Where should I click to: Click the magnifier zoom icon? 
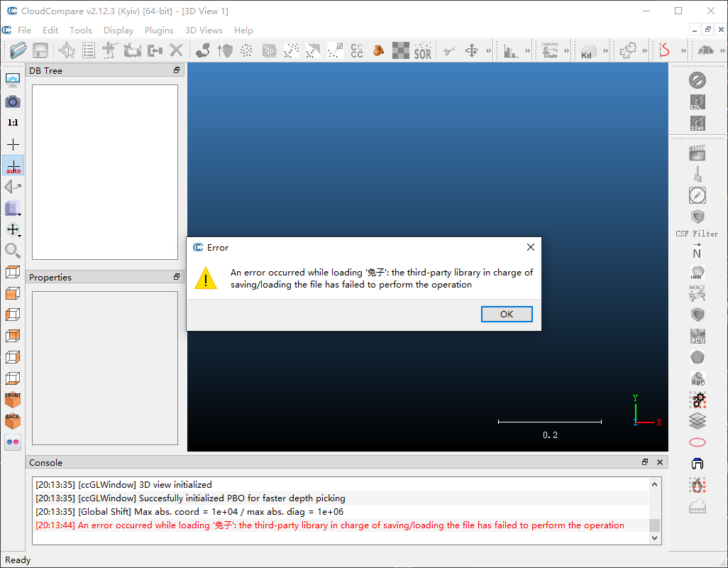pyautogui.click(x=13, y=251)
